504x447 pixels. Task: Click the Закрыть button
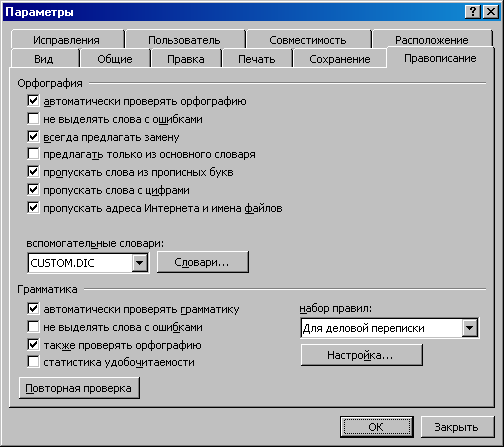tap(457, 427)
